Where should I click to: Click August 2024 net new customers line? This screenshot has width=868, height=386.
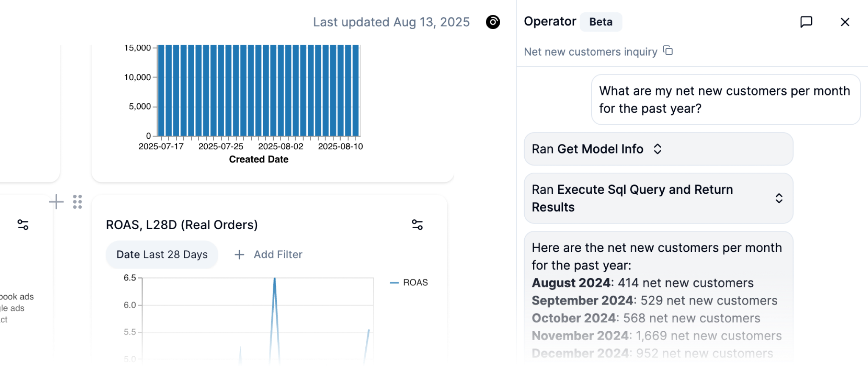[643, 283]
